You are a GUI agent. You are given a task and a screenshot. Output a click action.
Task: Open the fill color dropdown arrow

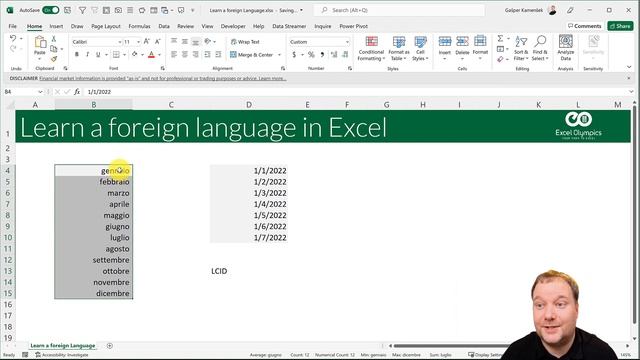click(142, 55)
